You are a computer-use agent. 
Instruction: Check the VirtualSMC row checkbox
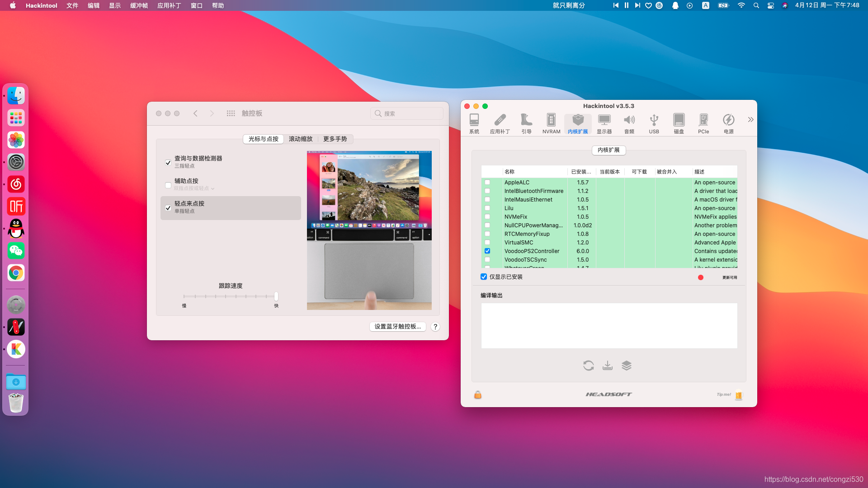pos(487,243)
